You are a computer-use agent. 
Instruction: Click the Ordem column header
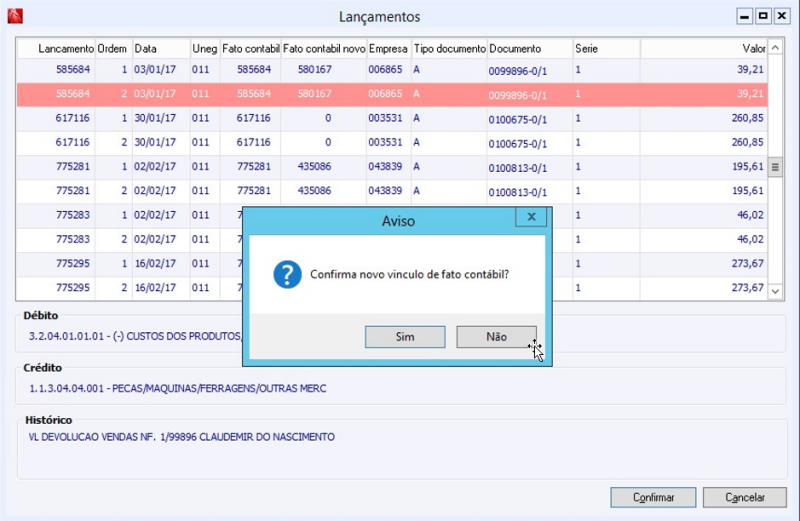tap(114, 48)
